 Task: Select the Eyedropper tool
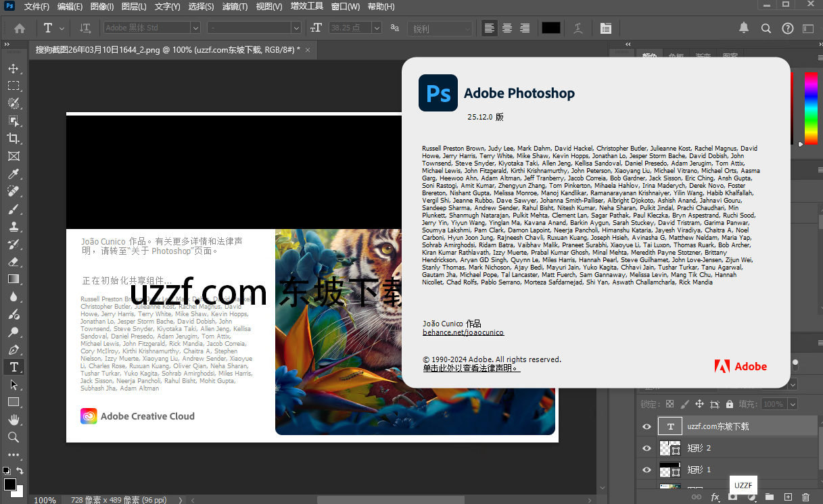pos(14,173)
